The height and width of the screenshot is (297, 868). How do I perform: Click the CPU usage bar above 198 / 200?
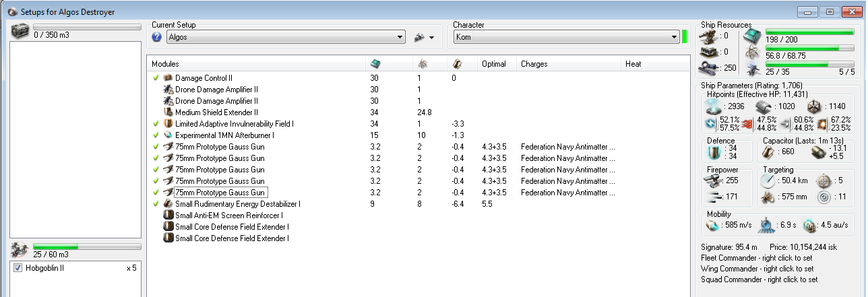point(809,32)
